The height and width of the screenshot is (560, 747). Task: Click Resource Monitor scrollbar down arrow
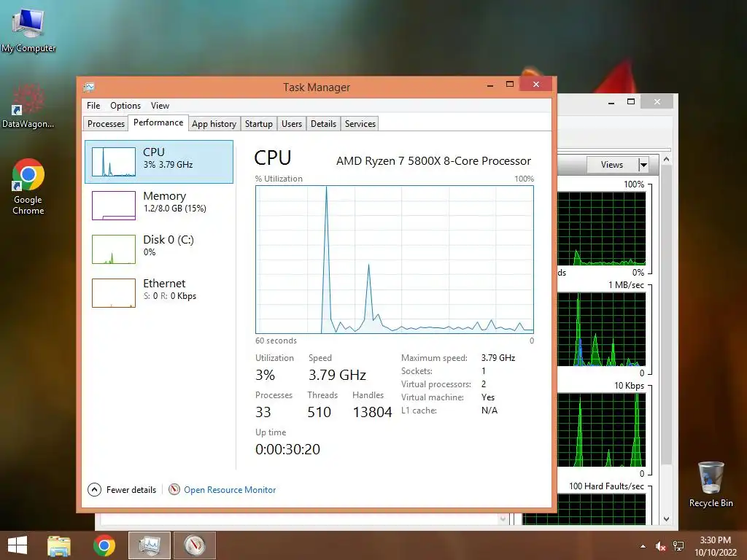point(667,519)
